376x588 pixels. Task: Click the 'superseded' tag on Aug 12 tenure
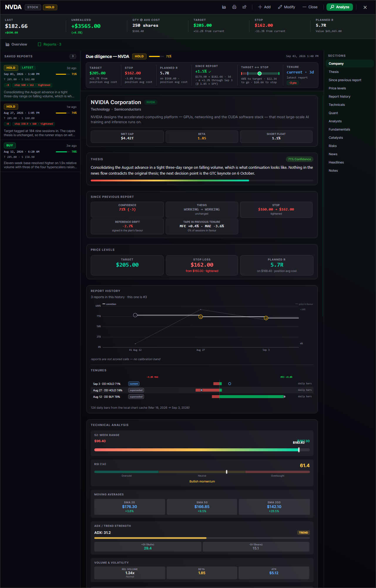pos(136,397)
